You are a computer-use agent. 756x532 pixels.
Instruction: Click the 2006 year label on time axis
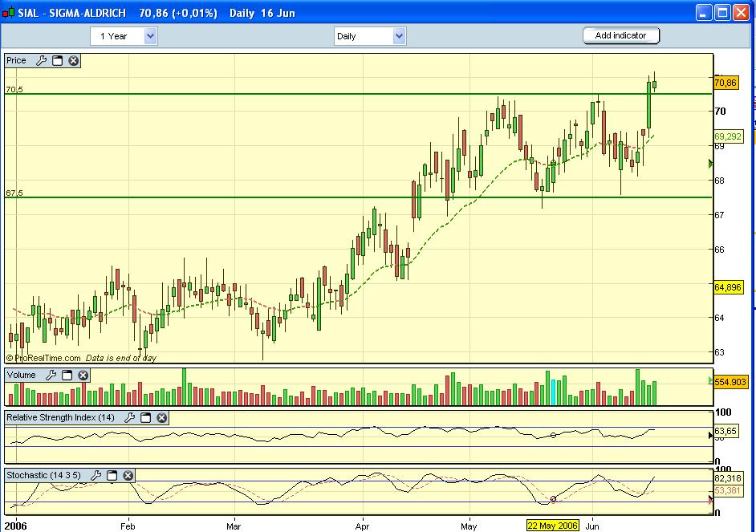15,526
